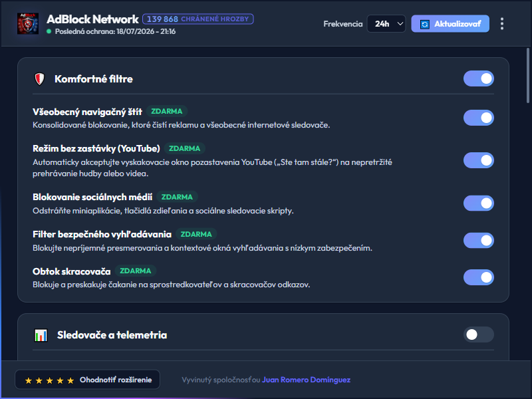This screenshot has width=532, height=399.
Task: Click Blokovanie sociálnych médií title
Action: 92,197
